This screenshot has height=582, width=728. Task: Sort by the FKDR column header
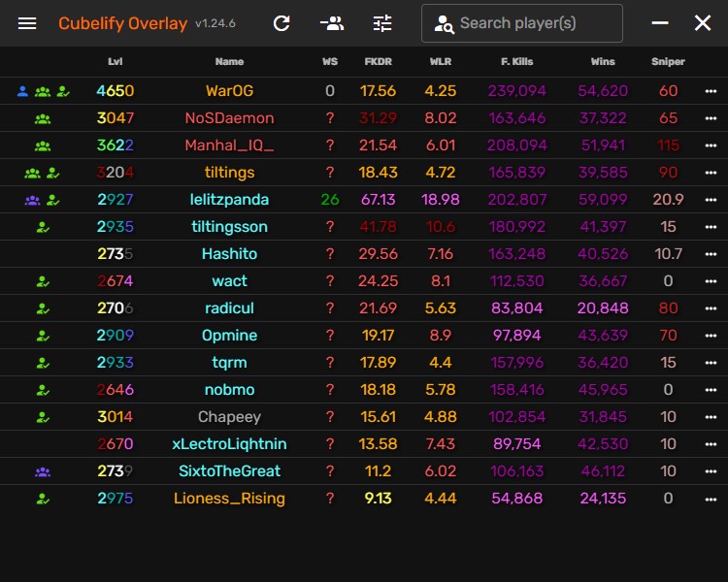[378, 61]
